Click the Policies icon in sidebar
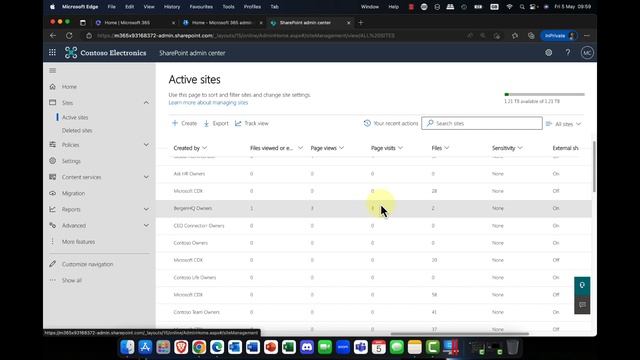 (53, 144)
